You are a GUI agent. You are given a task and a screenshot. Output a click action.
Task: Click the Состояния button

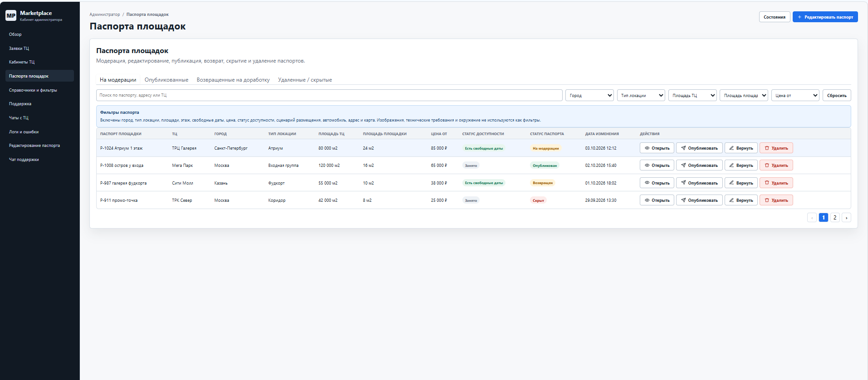click(x=775, y=17)
